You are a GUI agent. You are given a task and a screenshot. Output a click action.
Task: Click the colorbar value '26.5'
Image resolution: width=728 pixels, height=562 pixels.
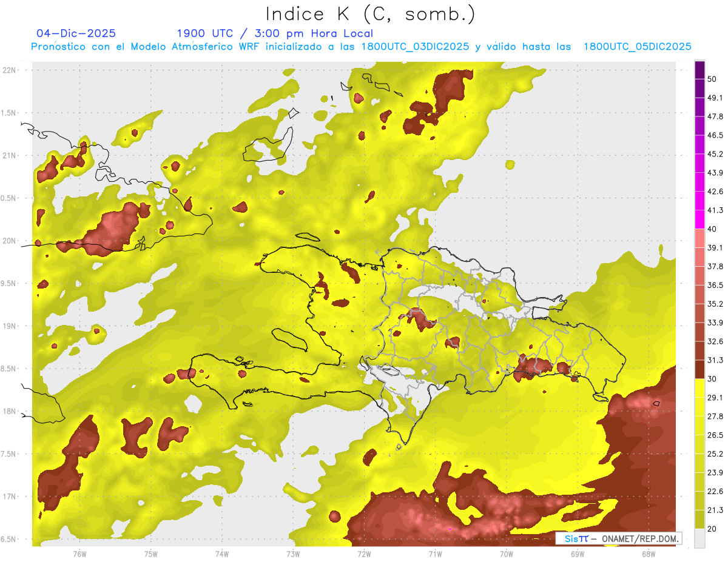715,435
